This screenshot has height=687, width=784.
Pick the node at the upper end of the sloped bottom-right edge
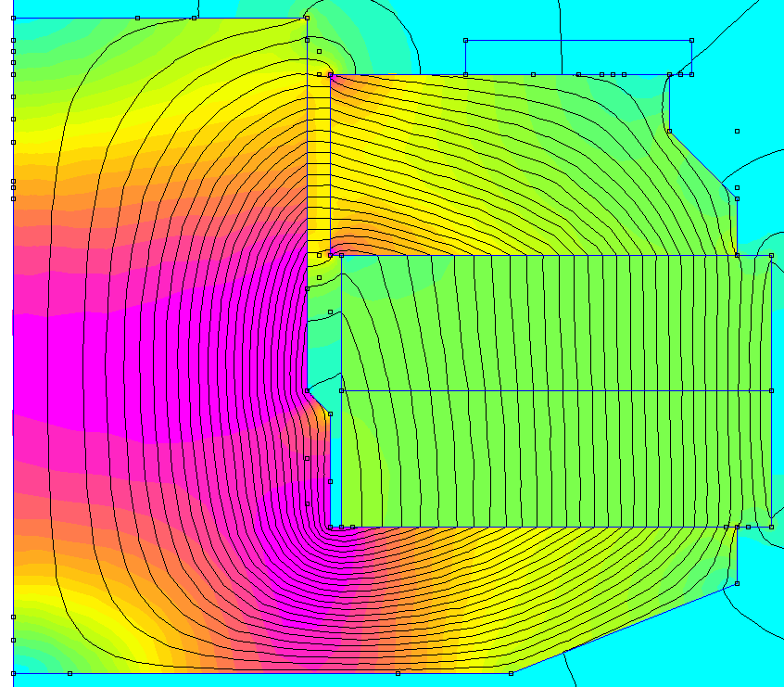click(x=737, y=583)
